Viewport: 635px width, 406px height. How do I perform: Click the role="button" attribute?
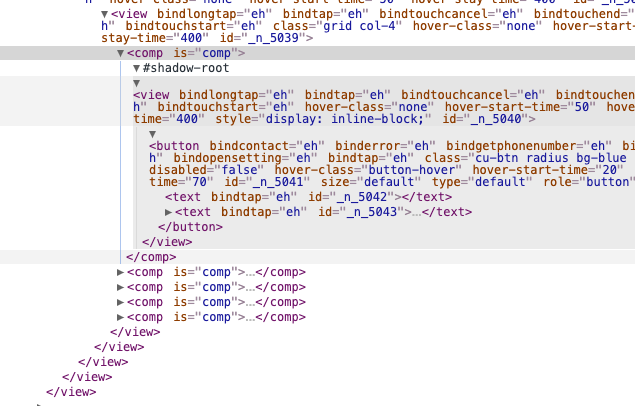[589, 182]
